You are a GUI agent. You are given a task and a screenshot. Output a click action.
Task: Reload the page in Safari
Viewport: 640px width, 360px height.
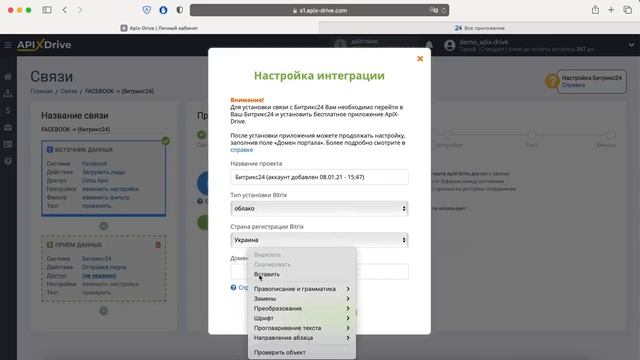pyautogui.click(x=443, y=10)
